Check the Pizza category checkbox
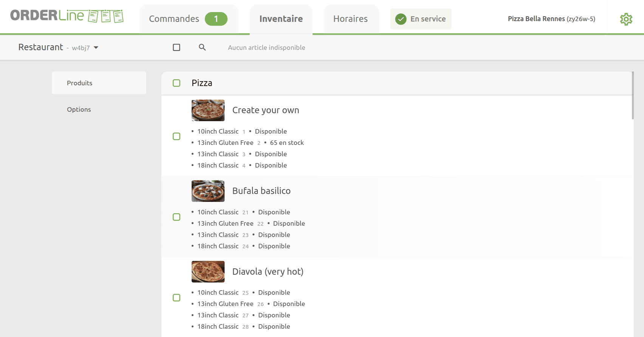Viewport: 644px width, 337px height. [176, 83]
